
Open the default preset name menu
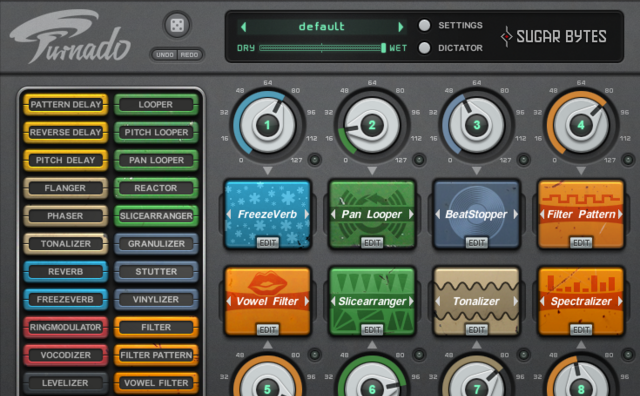pos(322,27)
